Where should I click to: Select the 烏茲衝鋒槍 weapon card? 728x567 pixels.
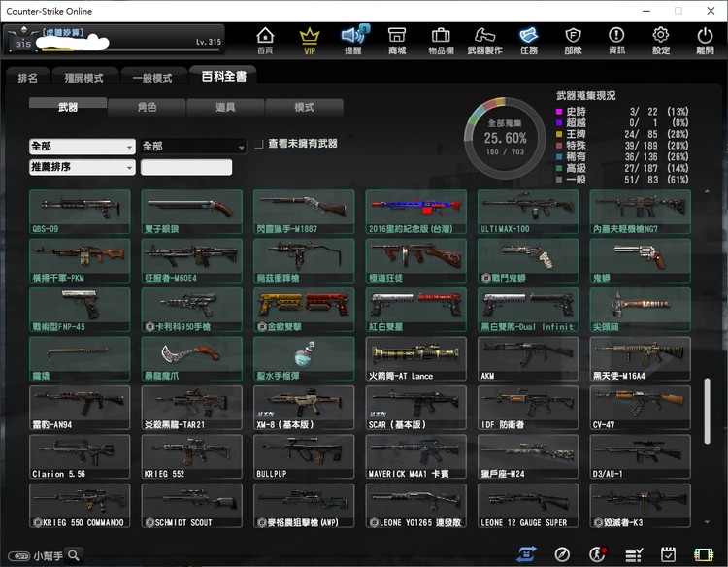[304, 260]
